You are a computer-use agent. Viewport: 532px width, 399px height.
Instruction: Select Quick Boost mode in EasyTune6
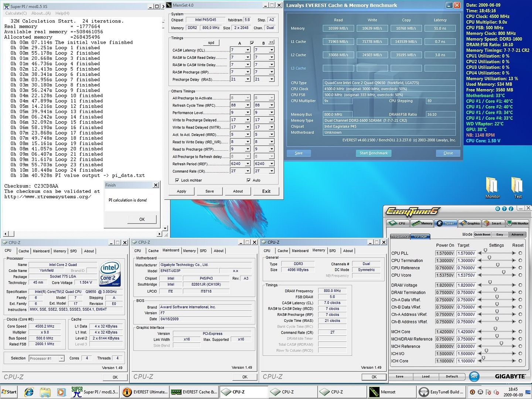click(482, 235)
